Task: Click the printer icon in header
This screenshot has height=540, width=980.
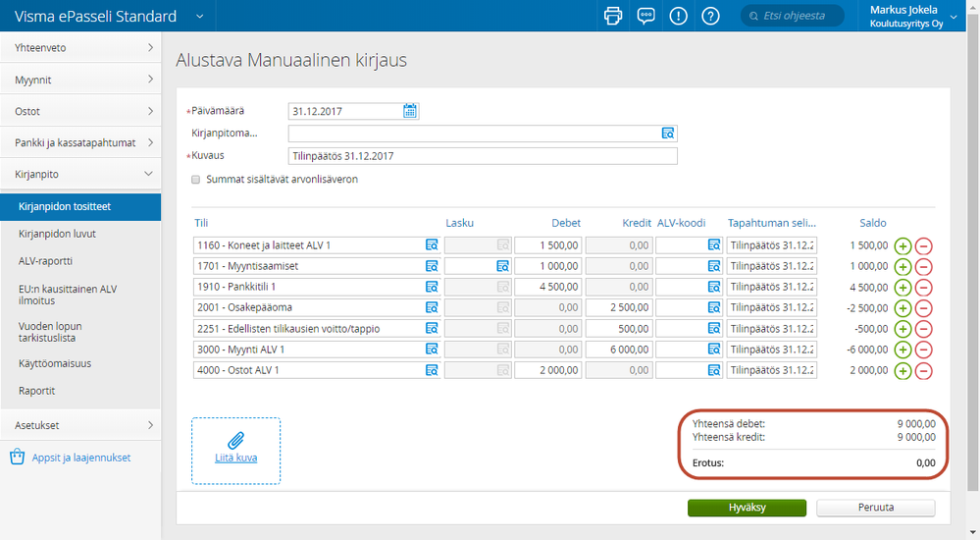Action: [x=613, y=16]
